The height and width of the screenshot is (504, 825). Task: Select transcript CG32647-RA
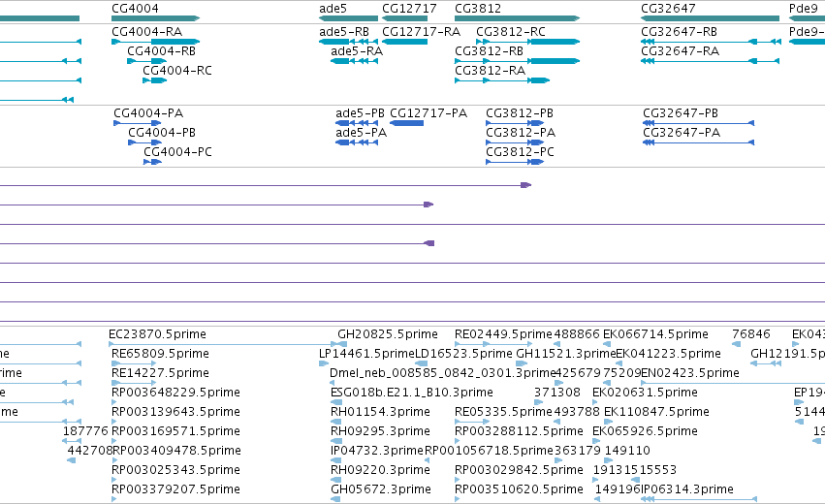point(680,51)
